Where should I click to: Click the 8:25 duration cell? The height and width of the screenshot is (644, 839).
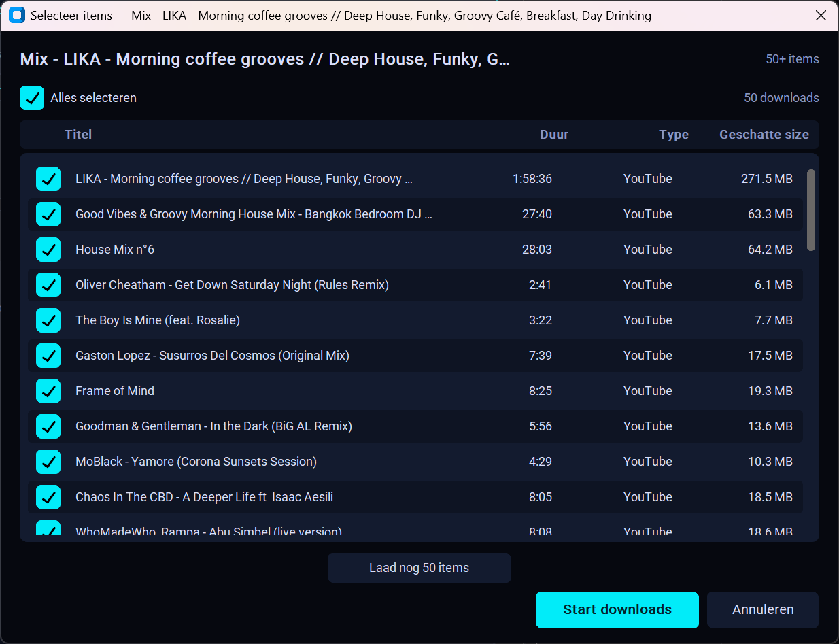541,391
